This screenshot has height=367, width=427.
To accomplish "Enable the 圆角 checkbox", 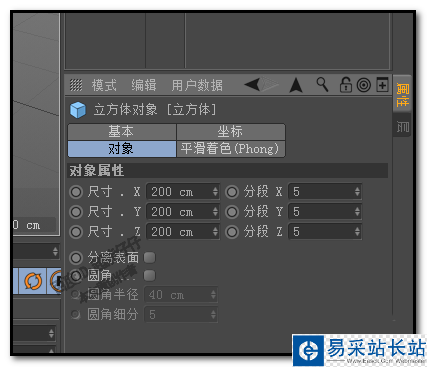I will coord(150,275).
